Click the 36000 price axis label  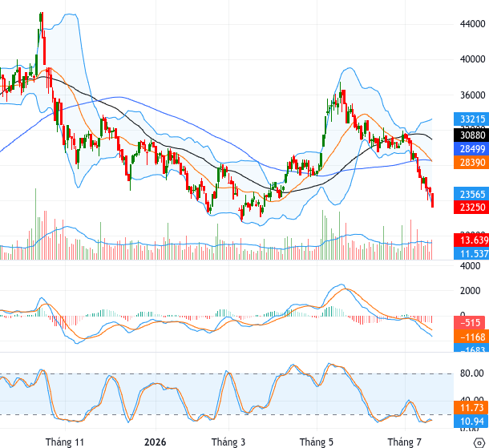[473, 95]
